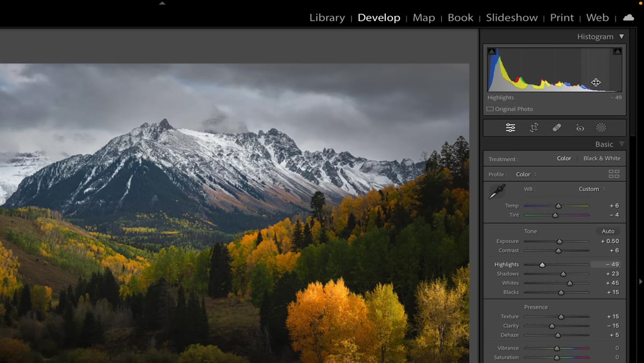
Task: Click the Clarity value -15
Action: tap(612, 325)
